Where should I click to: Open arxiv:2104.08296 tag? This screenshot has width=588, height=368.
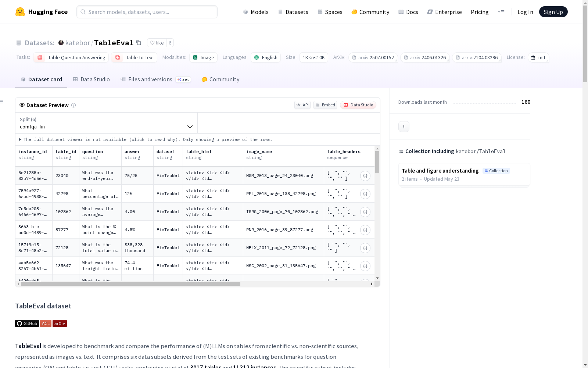477,57
